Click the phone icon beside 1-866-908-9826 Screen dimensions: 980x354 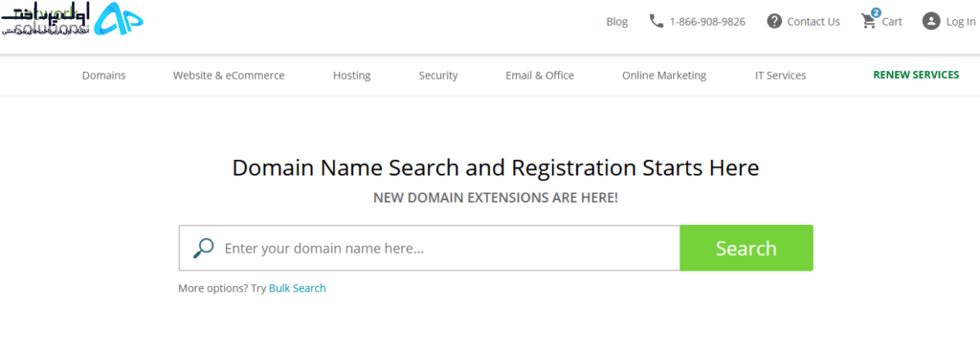(x=656, y=21)
